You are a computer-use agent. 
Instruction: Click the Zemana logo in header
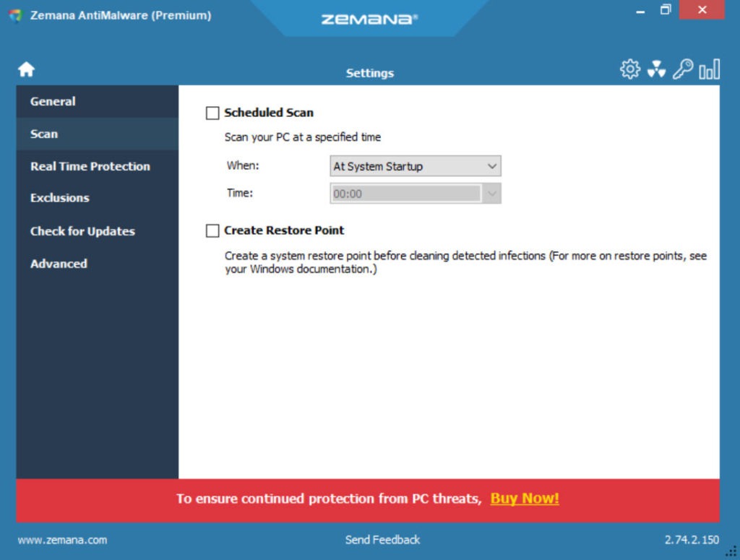point(369,19)
